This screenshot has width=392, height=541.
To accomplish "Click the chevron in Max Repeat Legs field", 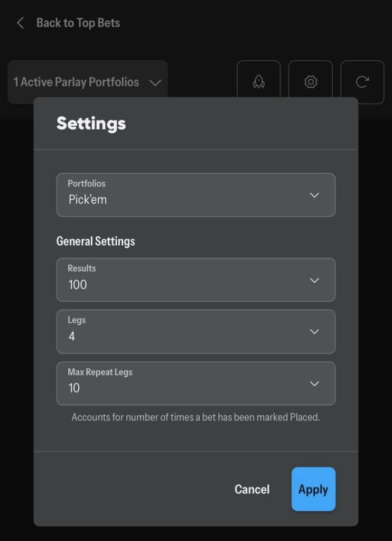I will tap(314, 384).
